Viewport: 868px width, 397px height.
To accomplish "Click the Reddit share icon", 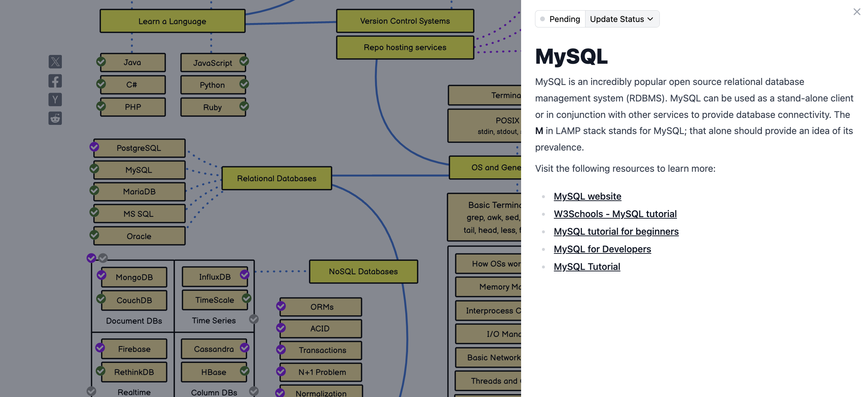I will [55, 118].
